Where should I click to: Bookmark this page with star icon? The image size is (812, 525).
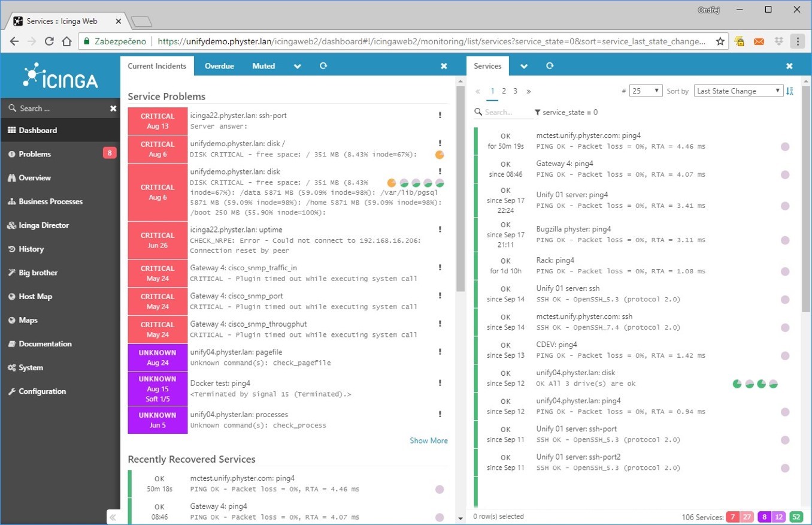[x=720, y=41]
